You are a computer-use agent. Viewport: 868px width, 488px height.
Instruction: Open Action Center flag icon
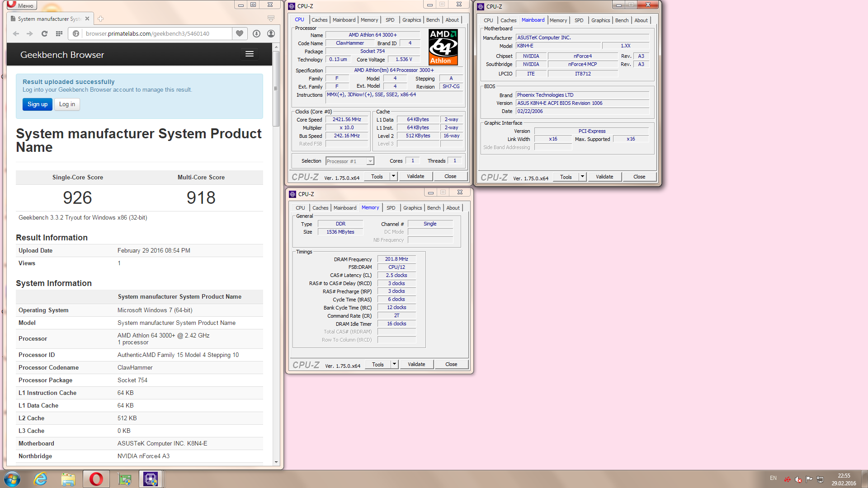pos(809,479)
